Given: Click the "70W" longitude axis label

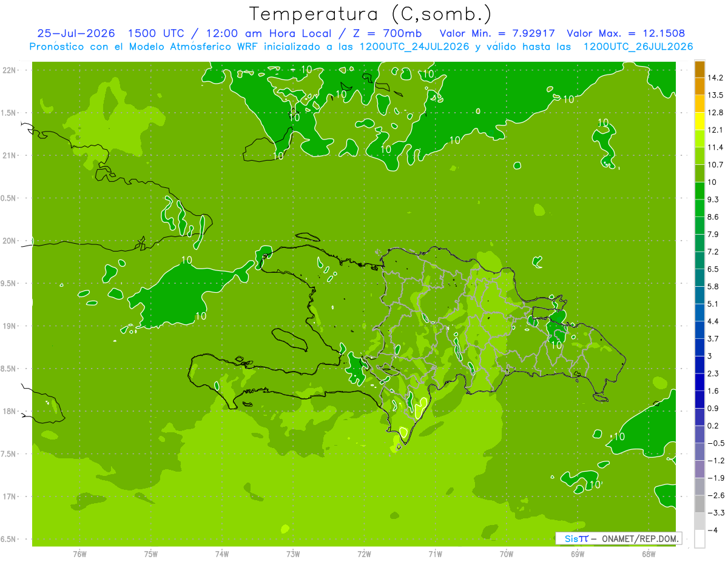Looking at the screenshot, I should point(506,554).
